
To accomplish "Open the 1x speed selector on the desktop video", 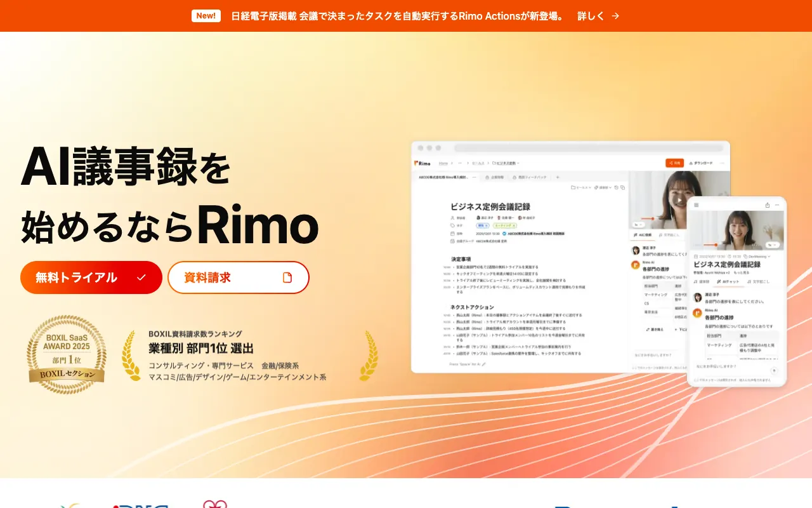I will [x=638, y=225].
